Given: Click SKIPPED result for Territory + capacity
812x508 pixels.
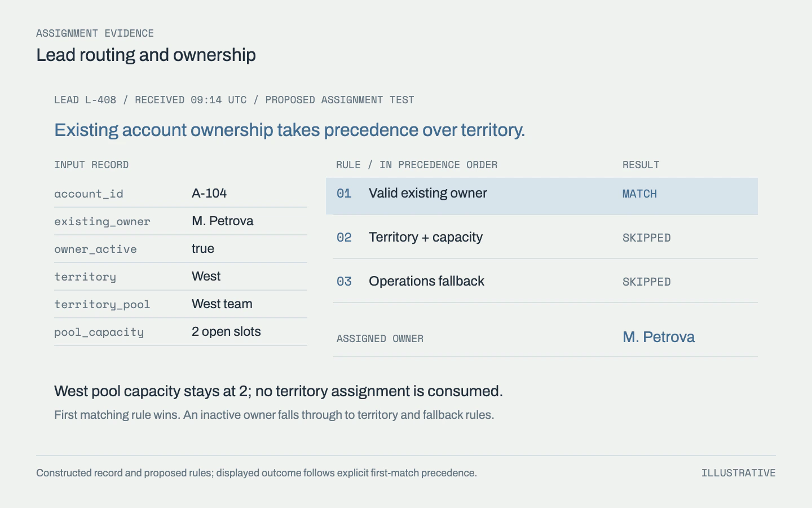Looking at the screenshot, I should [646, 238].
